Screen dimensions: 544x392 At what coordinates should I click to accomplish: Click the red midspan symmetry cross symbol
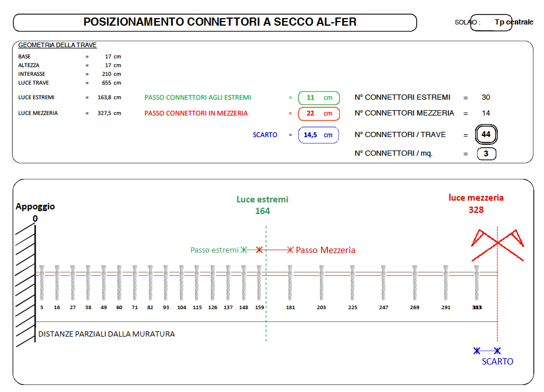coord(497,245)
